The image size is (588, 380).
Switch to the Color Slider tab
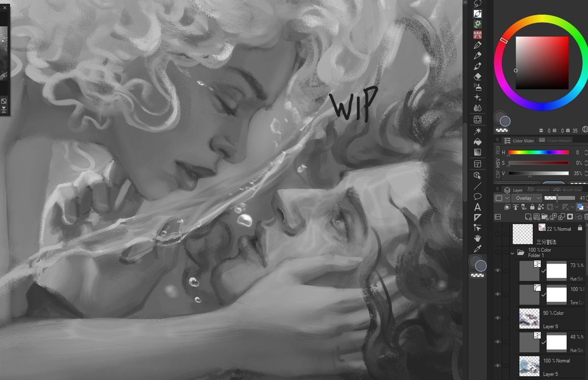[519, 141]
